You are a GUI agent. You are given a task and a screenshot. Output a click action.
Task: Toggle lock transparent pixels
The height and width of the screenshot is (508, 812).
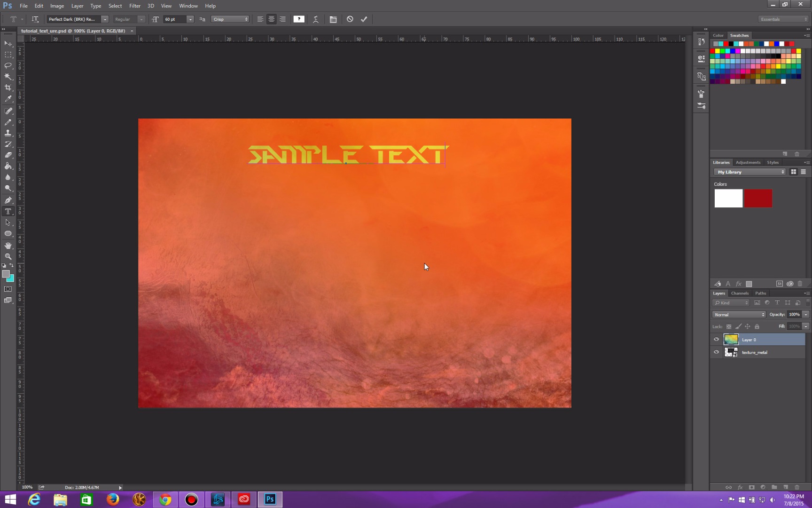click(729, 326)
